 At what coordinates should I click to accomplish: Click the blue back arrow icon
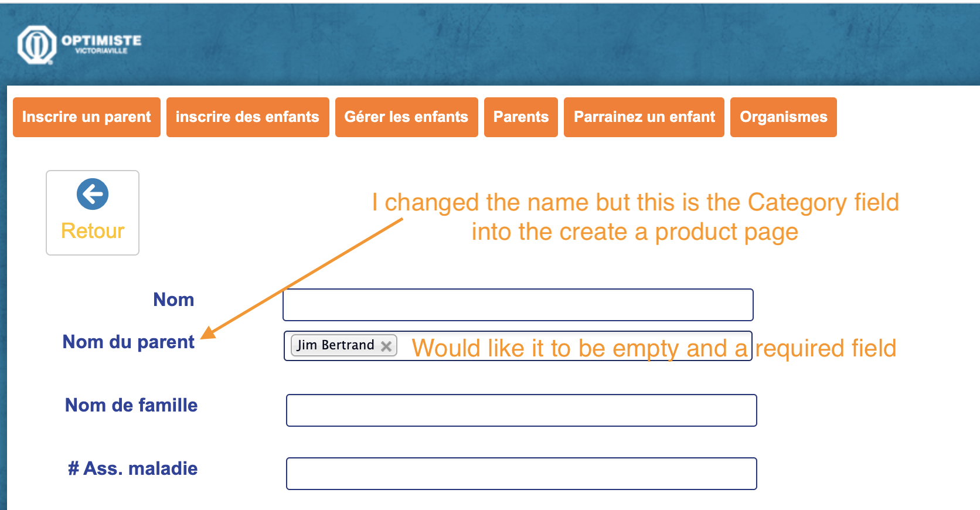point(93,194)
